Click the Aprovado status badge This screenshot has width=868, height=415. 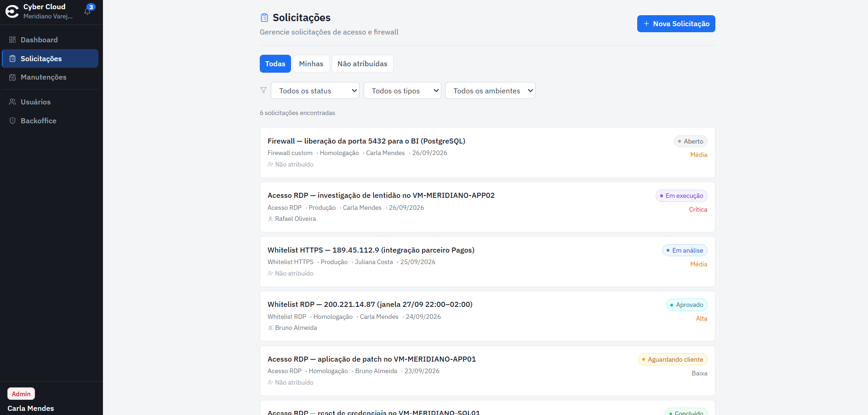point(687,305)
